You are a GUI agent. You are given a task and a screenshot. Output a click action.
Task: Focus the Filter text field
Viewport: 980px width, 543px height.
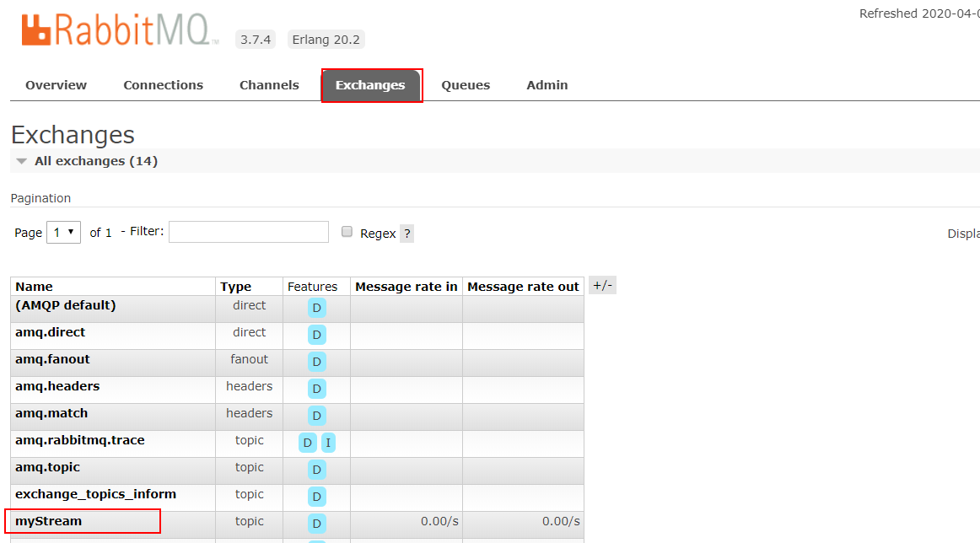pos(249,232)
